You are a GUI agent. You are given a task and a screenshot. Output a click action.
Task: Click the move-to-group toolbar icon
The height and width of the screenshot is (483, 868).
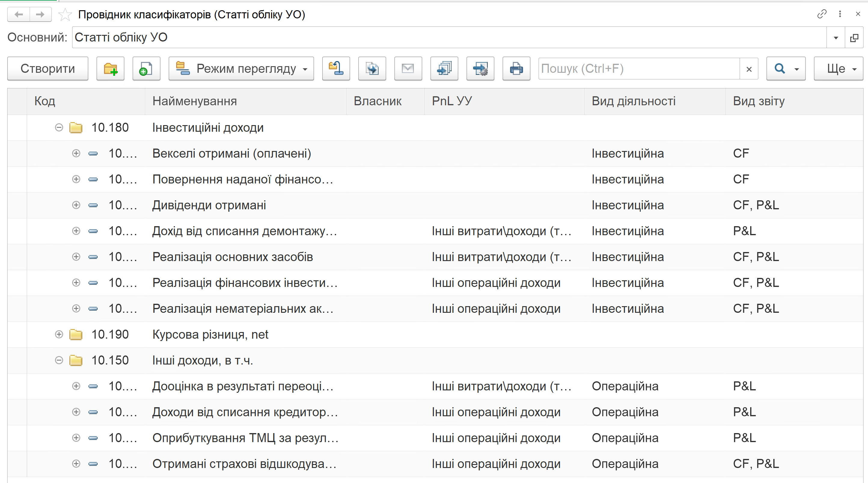336,69
